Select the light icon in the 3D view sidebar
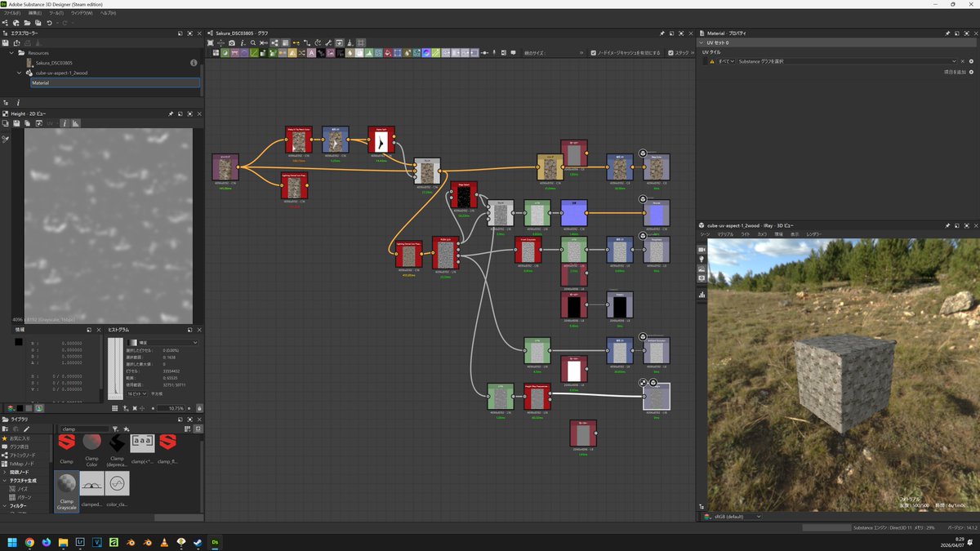The width and height of the screenshot is (980, 551). [701, 259]
